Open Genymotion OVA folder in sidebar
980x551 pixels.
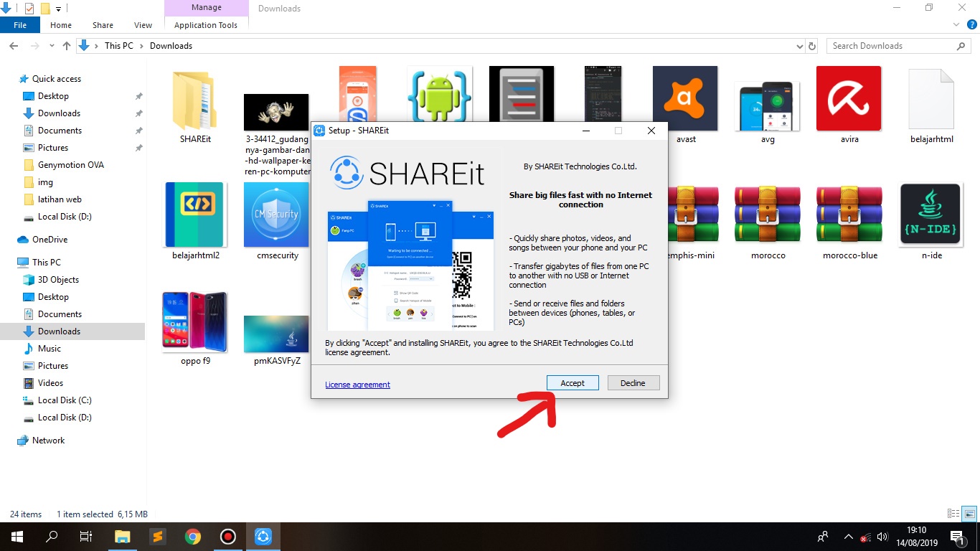tap(71, 165)
